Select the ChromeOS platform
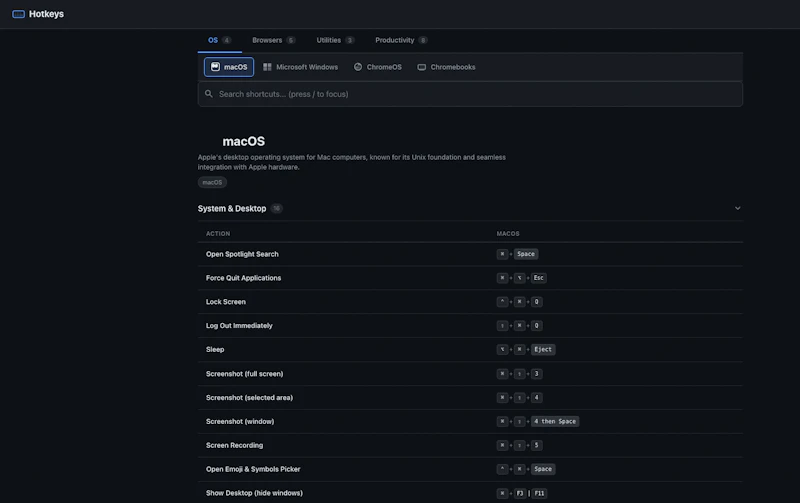Image resolution: width=800 pixels, height=503 pixels. point(378,67)
